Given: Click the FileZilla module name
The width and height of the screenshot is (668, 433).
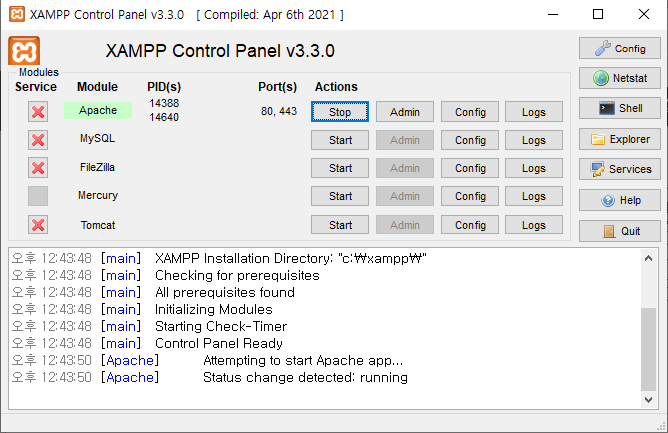Looking at the screenshot, I should [x=98, y=167].
